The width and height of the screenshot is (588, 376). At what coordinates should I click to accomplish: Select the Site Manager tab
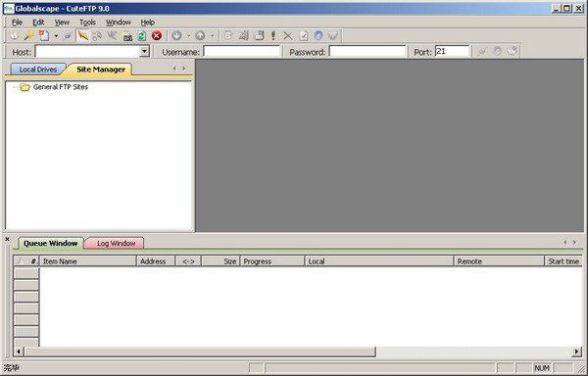click(101, 70)
